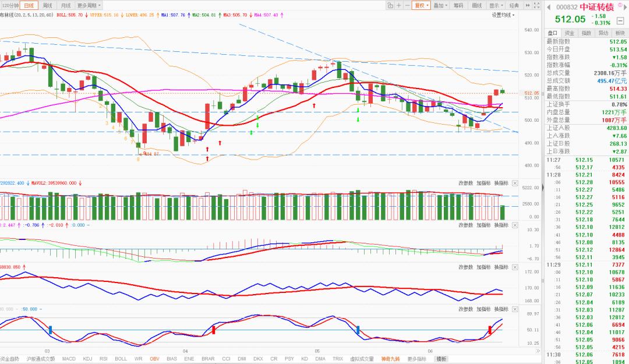Switch to the 周线 weekly tab
This screenshot has height=364, width=629.
tap(47, 6)
